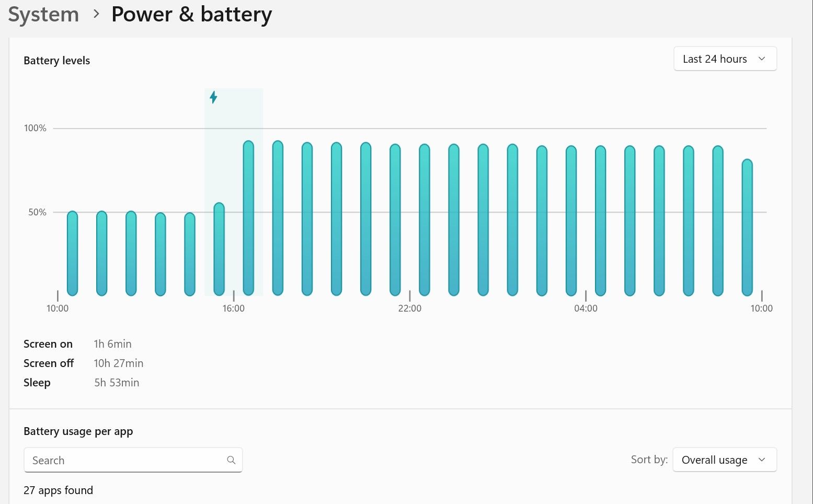The width and height of the screenshot is (813, 504).
Task: Click the Screen on duration value
Action: tap(112, 344)
